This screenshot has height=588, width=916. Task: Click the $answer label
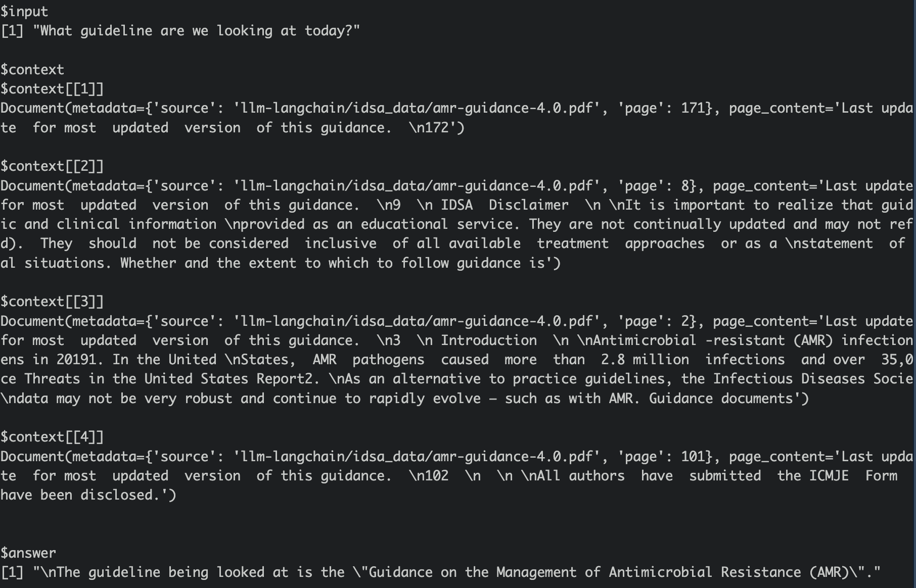[x=28, y=553]
